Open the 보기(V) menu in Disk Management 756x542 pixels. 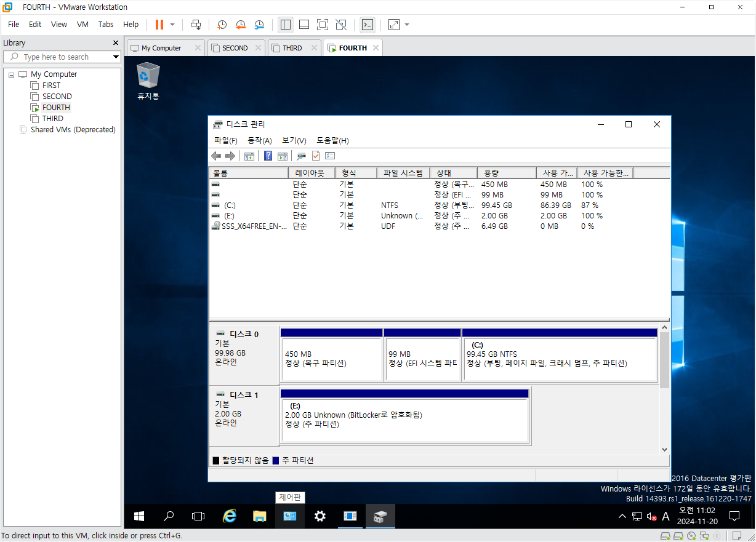pos(294,141)
